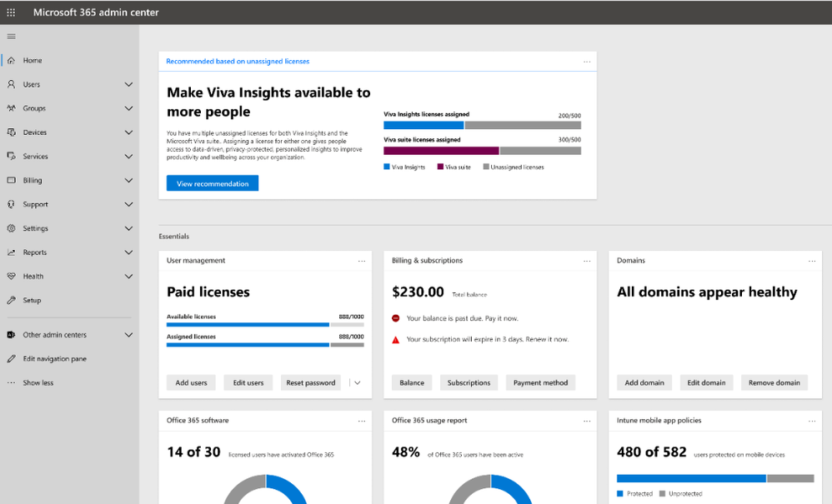The width and height of the screenshot is (832, 504).
Task: Open more options on Viva Insights card
Action: pos(587,62)
